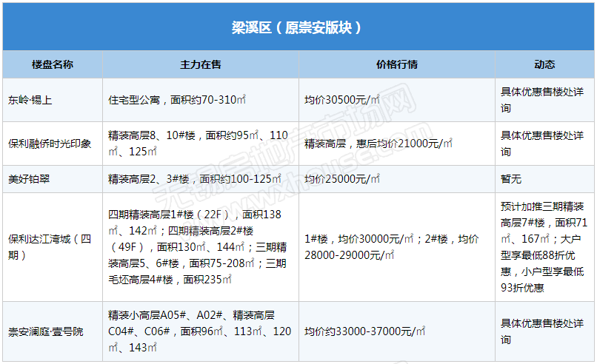Select the 均价30500元/㎡ price cell
This screenshot has width=597, height=364.
click(x=342, y=99)
